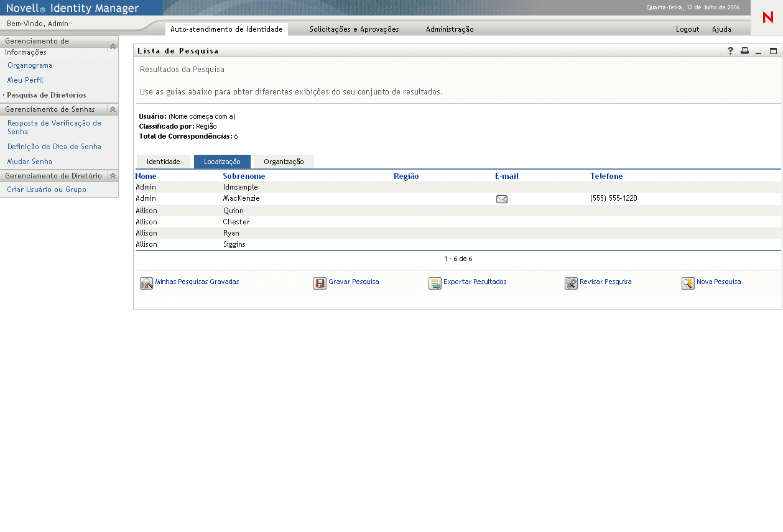This screenshot has width=783, height=532.
Task: Switch to the Organização tab
Action: [x=284, y=162]
